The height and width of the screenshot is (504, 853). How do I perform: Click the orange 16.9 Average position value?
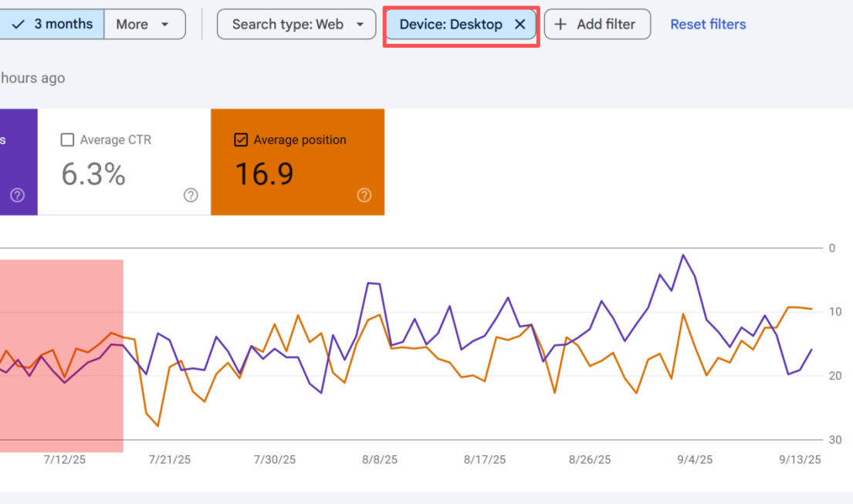coord(264,174)
